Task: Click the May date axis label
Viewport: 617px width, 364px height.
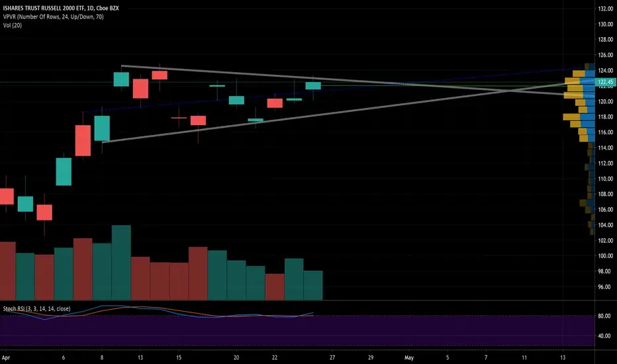Action: [409, 357]
